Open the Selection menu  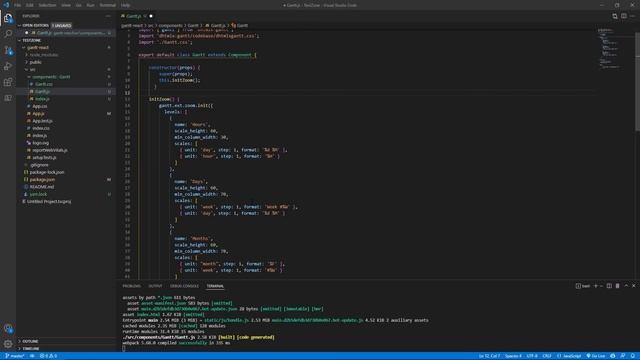pos(47,5)
